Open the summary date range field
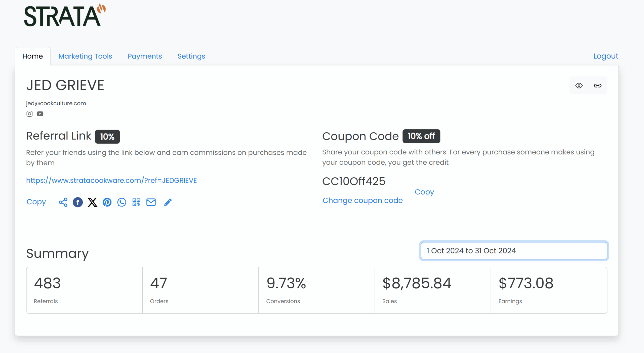644x353 pixels. 514,251
